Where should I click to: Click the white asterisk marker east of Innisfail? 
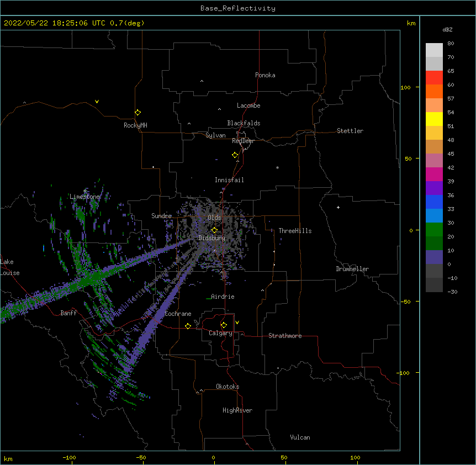pos(277,167)
